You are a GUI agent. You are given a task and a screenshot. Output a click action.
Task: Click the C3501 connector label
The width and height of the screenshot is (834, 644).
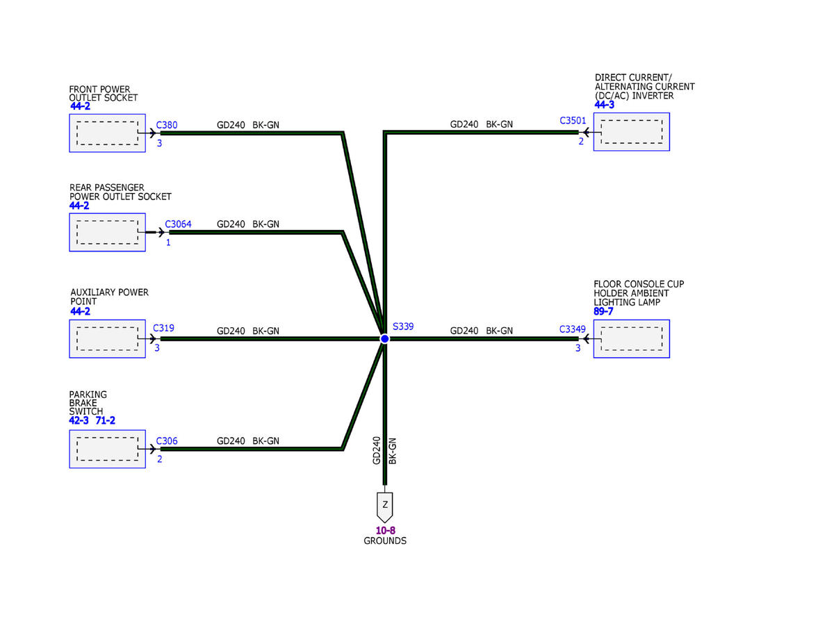pyautogui.click(x=573, y=120)
